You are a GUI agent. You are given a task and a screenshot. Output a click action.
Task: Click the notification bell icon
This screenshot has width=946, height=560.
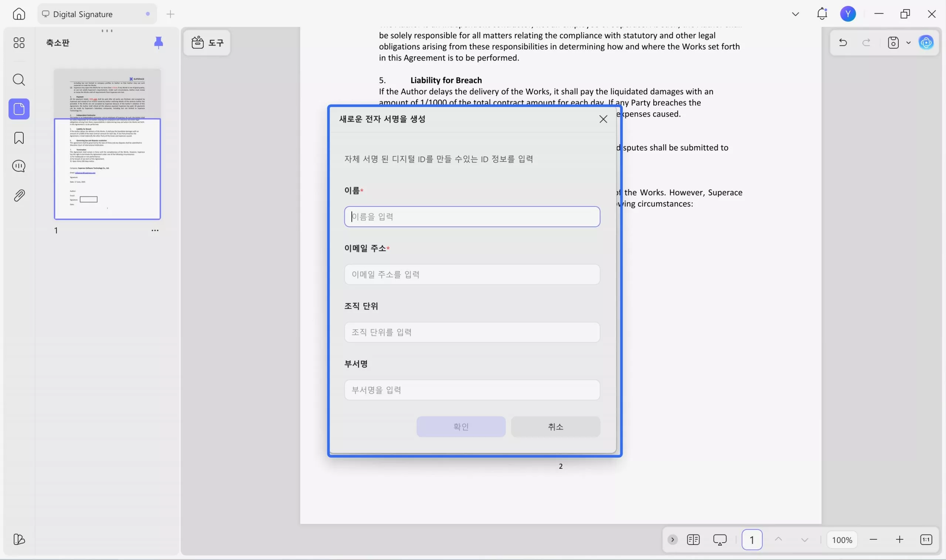point(822,14)
